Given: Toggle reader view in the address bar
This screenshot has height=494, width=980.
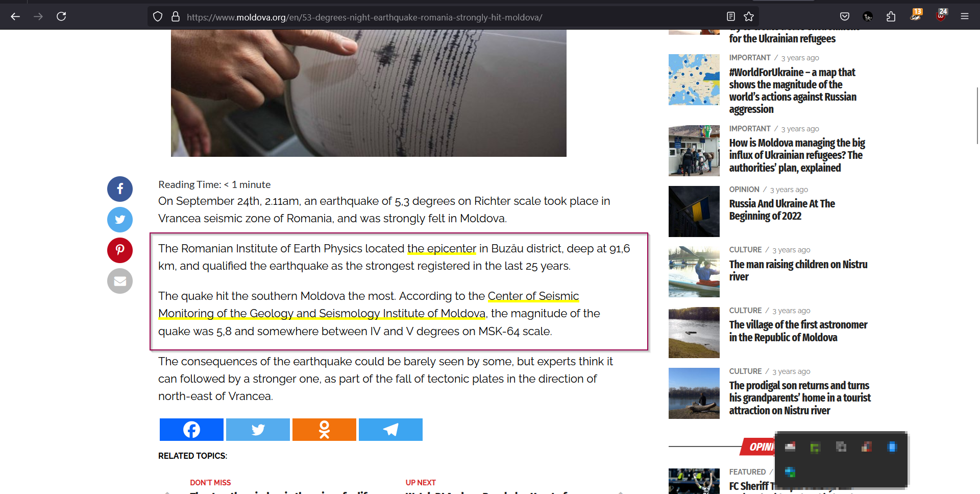Looking at the screenshot, I should click(x=731, y=16).
